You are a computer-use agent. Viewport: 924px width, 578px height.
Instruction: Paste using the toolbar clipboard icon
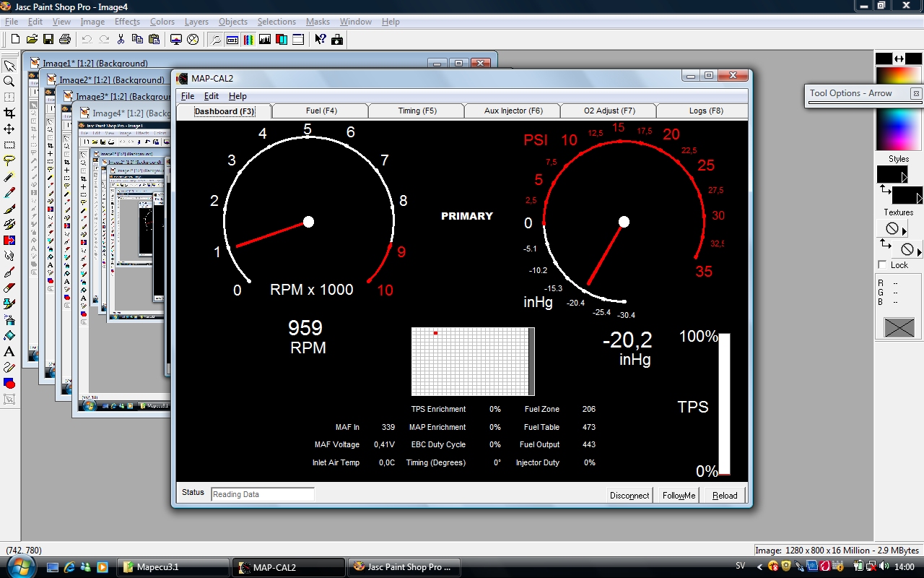(x=154, y=39)
